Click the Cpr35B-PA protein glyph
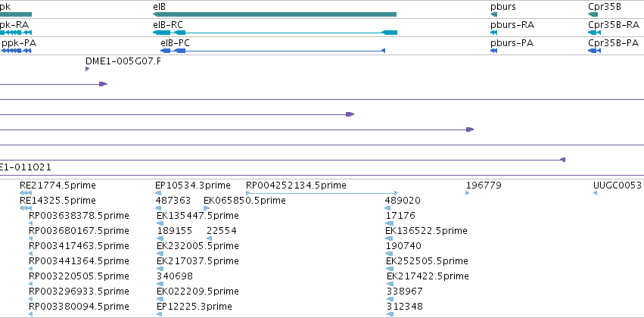Image resolution: width=644 pixels, height=318 pixels. [x=594, y=51]
